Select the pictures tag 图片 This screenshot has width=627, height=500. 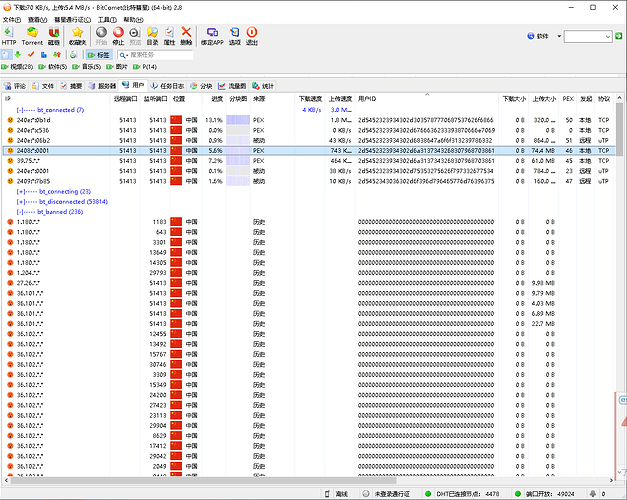click(x=117, y=67)
